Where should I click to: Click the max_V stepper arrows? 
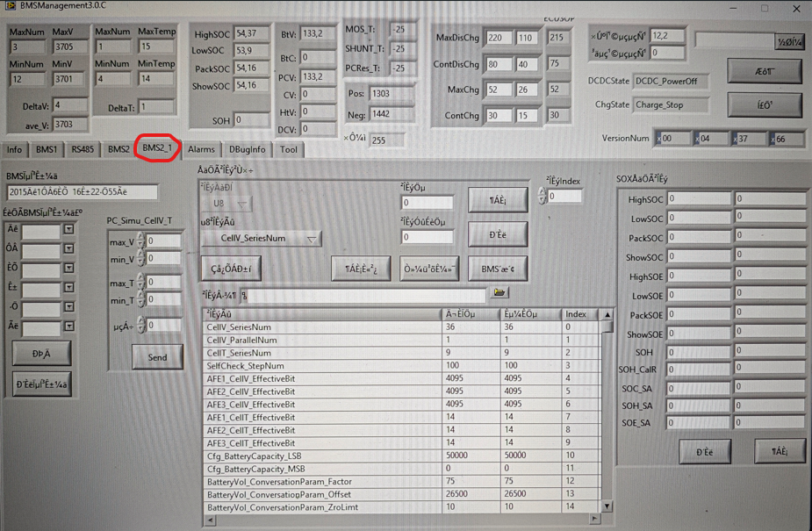(x=140, y=240)
